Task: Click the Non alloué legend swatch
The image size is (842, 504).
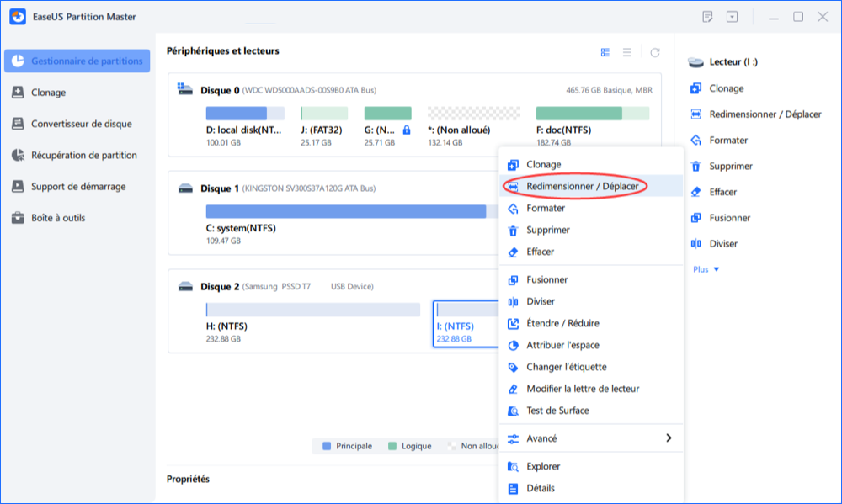Action: click(451, 446)
